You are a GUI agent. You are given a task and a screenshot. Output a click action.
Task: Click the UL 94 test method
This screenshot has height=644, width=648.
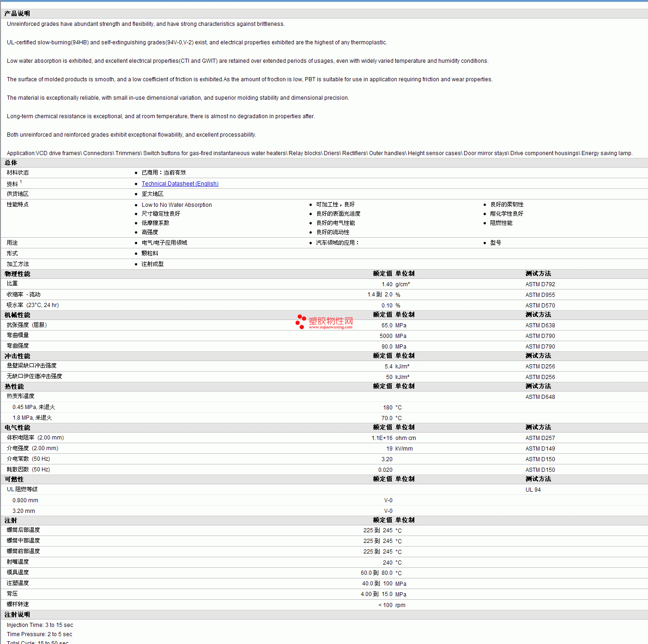point(533,490)
